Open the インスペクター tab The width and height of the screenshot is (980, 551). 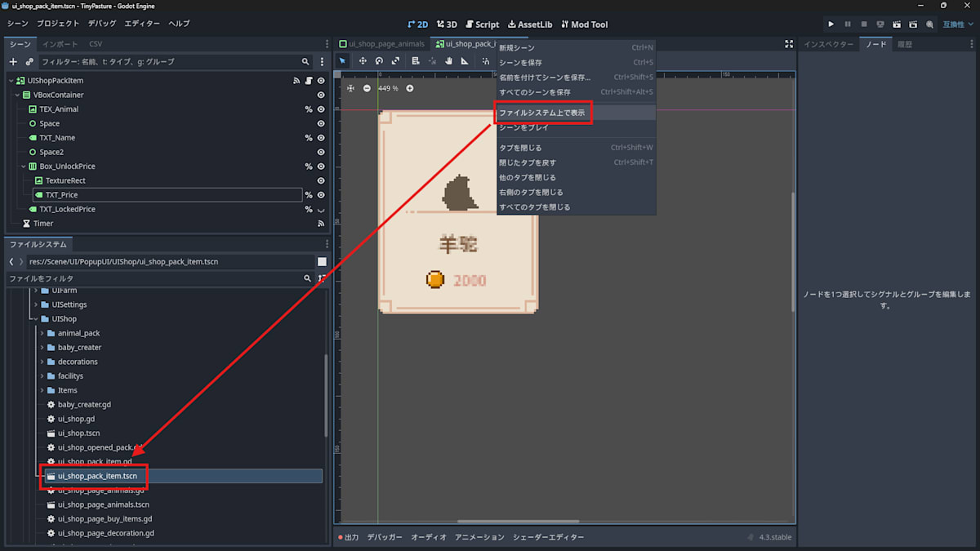829,44
